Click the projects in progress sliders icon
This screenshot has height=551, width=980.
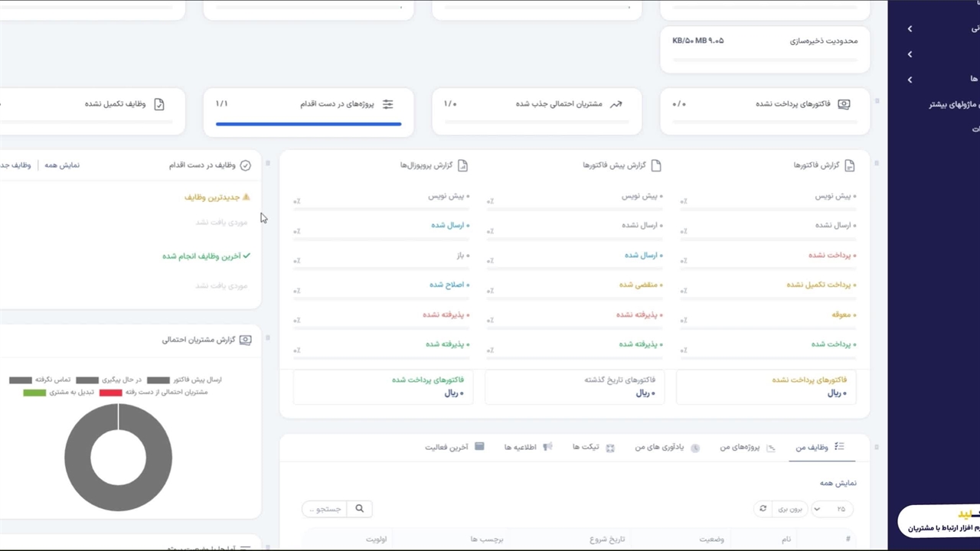point(388,104)
